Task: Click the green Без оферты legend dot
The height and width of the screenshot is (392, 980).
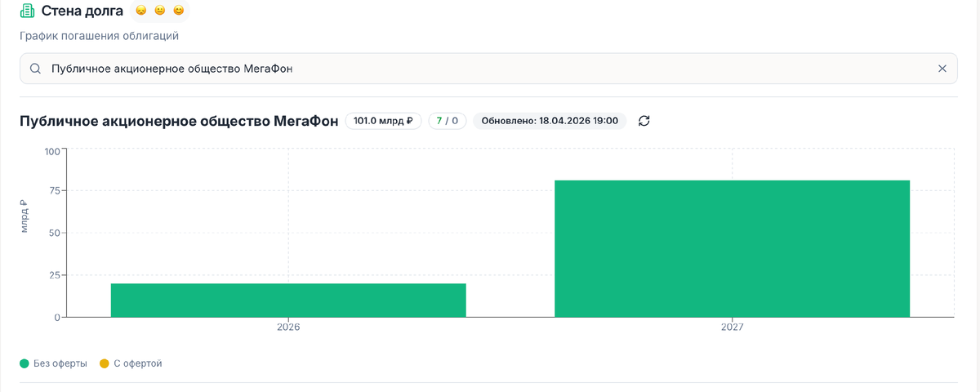Action: (24, 363)
